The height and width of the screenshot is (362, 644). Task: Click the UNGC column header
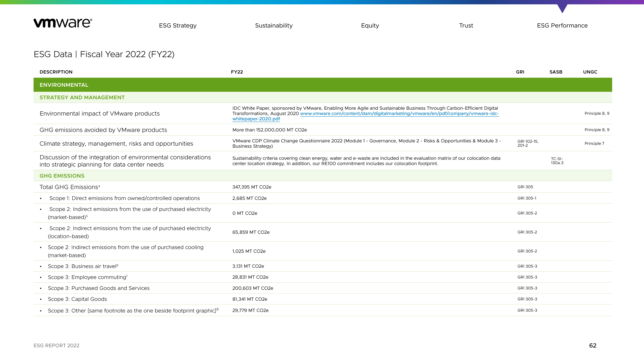tap(590, 72)
